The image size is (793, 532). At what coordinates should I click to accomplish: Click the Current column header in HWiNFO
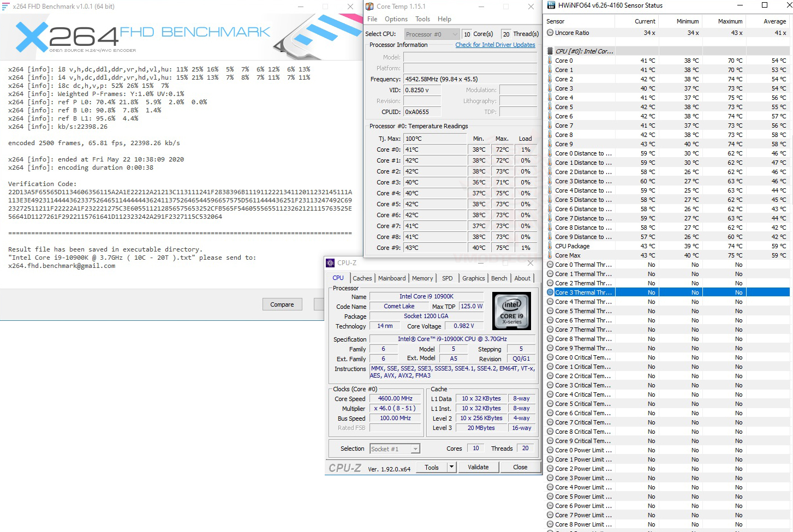point(637,21)
